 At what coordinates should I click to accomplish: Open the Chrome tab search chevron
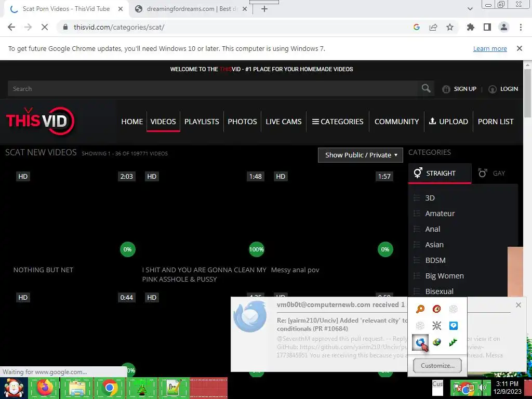pos(470,9)
